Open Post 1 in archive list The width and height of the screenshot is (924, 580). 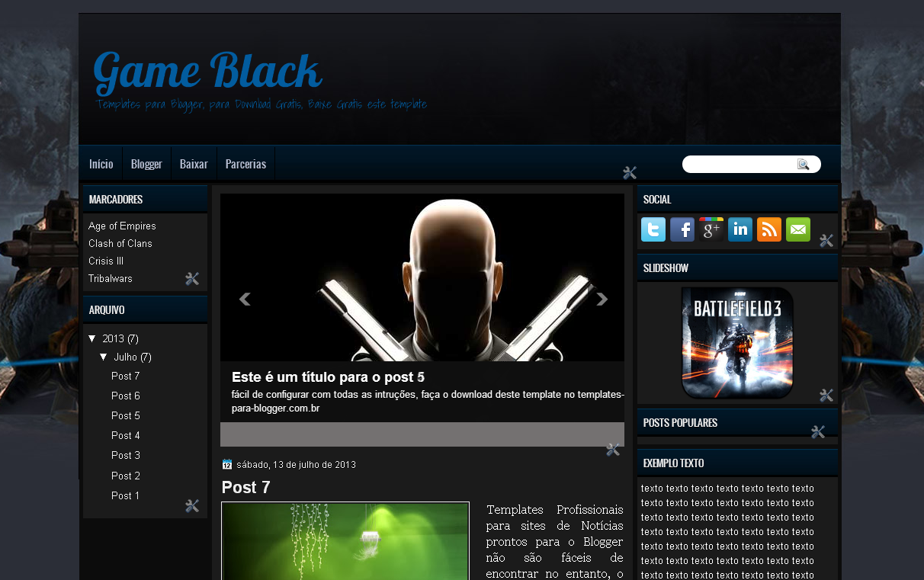(x=126, y=495)
